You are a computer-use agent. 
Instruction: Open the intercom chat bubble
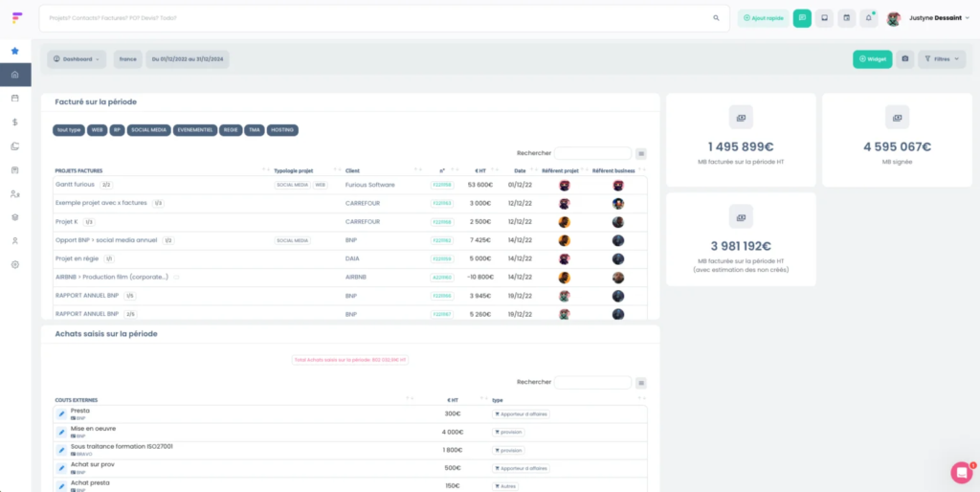pos(961,472)
